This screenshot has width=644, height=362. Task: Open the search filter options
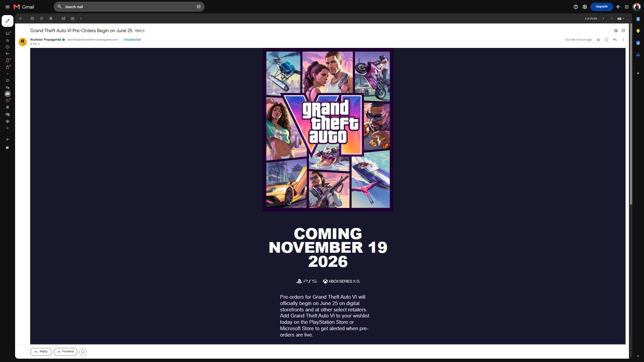coord(199,7)
